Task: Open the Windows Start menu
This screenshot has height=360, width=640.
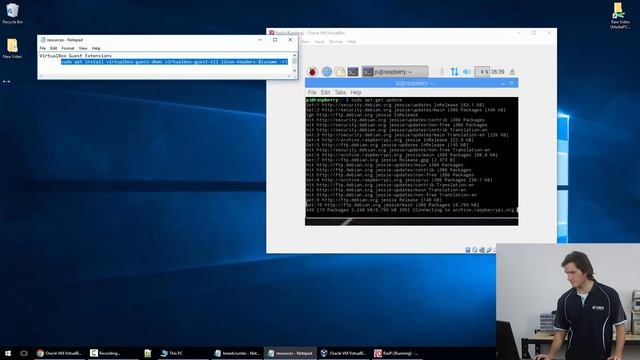Action: click(8, 353)
